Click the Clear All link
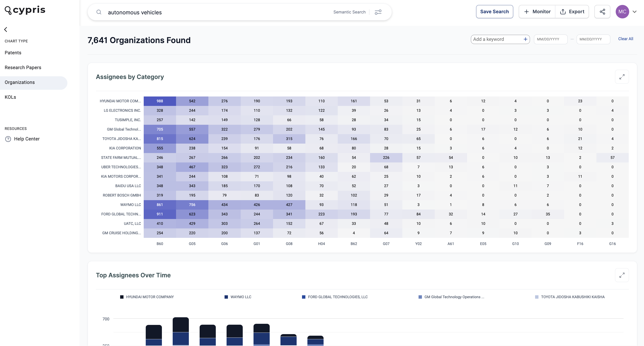 click(626, 39)
